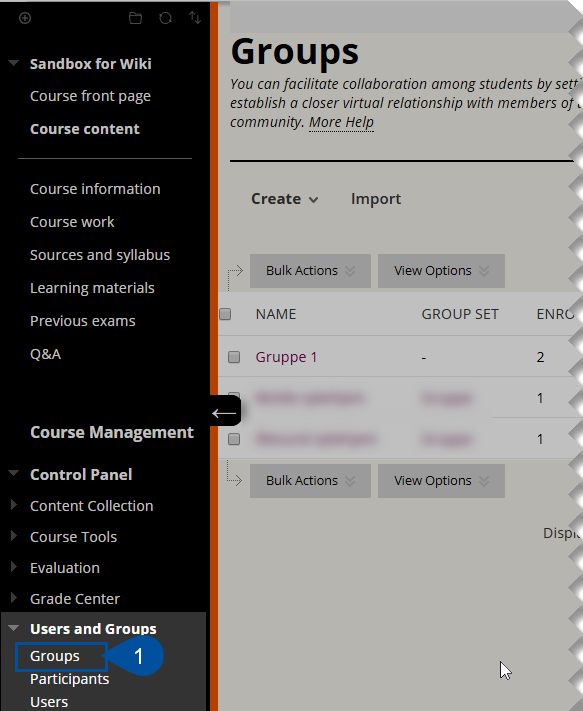Open Course content in sidebar

coord(85,129)
